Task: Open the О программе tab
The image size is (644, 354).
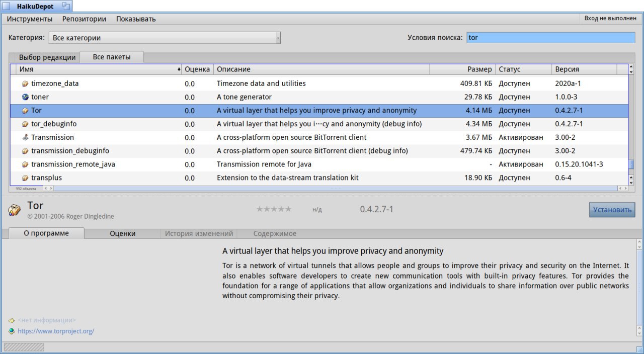Action: 46,233
